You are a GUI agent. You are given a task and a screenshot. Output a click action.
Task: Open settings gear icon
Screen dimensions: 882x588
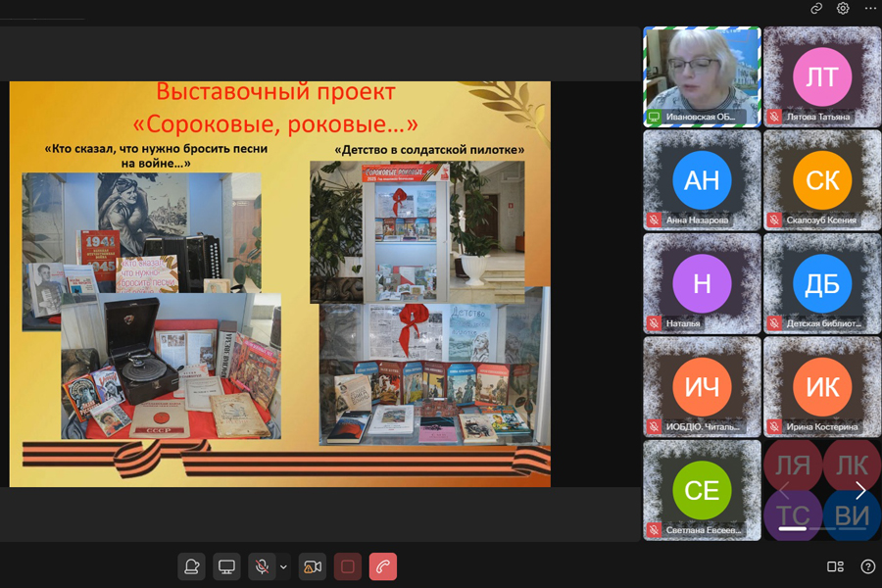pos(843,9)
